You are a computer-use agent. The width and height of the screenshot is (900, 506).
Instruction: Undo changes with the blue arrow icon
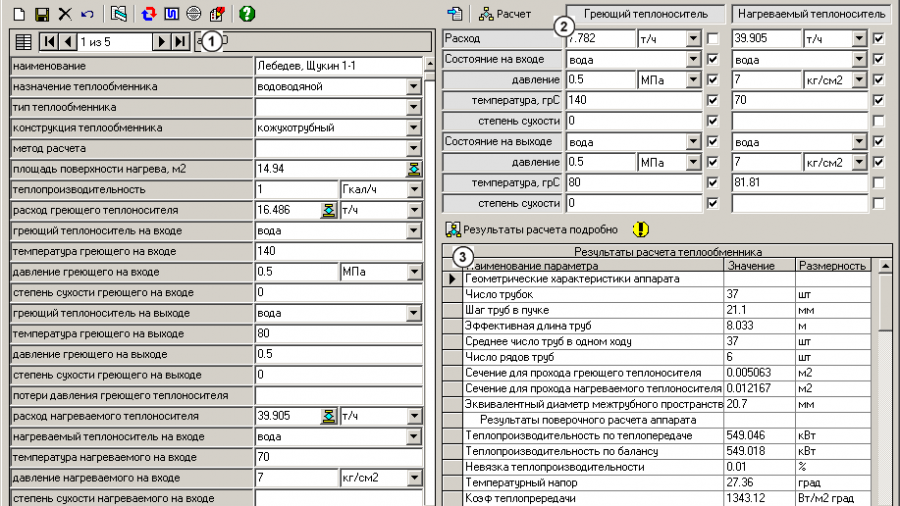87,13
